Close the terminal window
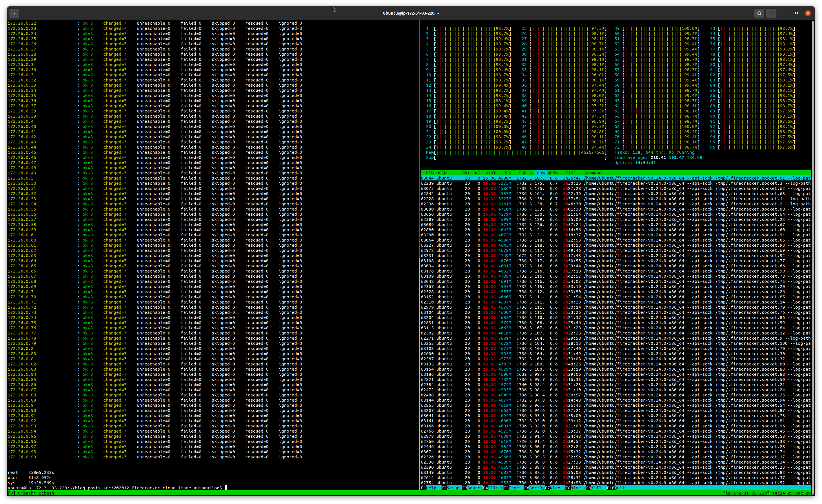822x504 pixels. point(808,13)
